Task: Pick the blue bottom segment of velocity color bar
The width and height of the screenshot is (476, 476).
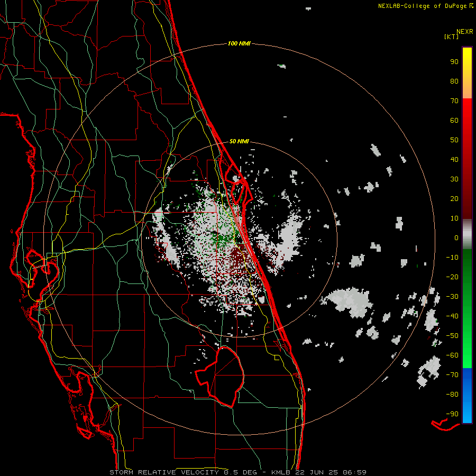Action: pos(467,396)
